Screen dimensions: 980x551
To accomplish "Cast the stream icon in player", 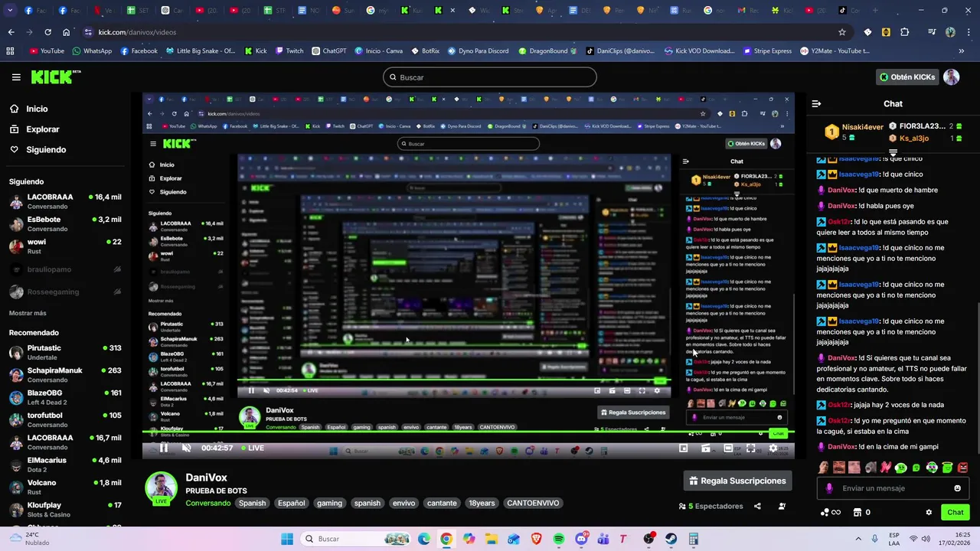I will (706, 448).
